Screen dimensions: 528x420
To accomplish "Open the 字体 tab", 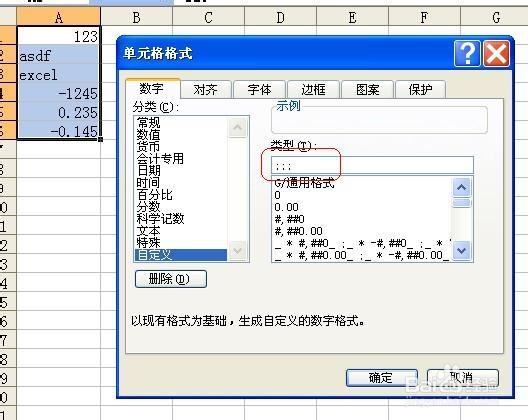I will tap(259, 90).
